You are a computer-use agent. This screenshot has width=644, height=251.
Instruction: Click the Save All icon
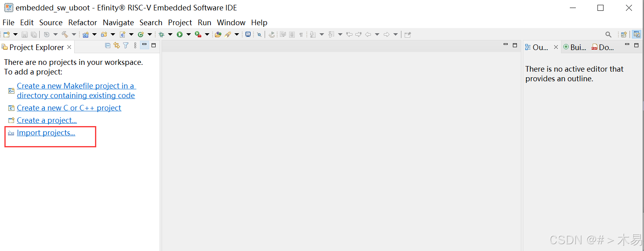coord(34,34)
